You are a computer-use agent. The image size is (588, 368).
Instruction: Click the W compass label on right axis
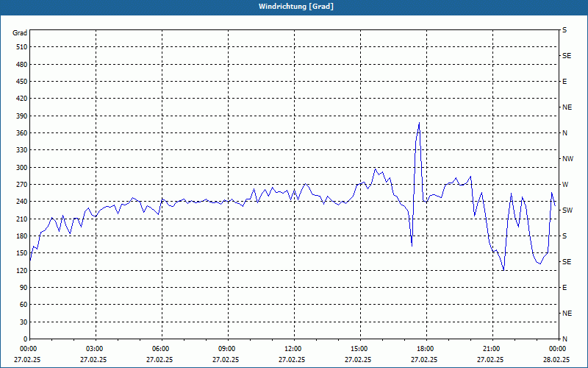[x=565, y=185]
